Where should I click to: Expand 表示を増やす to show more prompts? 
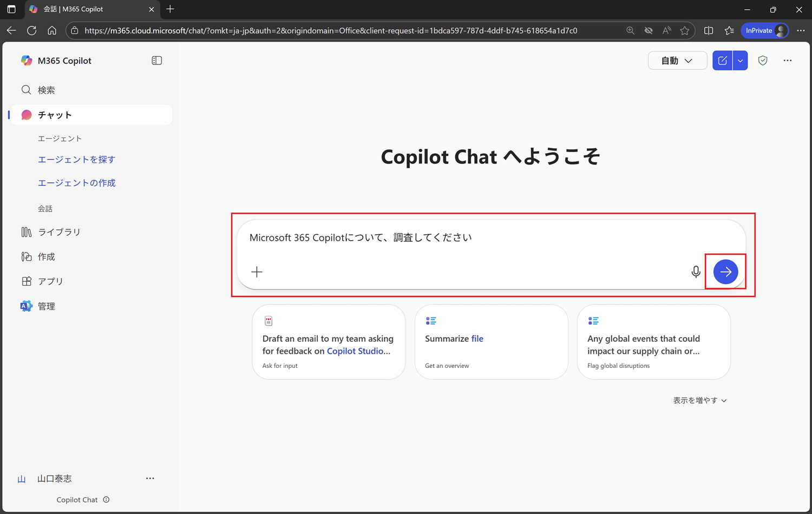click(x=700, y=400)
